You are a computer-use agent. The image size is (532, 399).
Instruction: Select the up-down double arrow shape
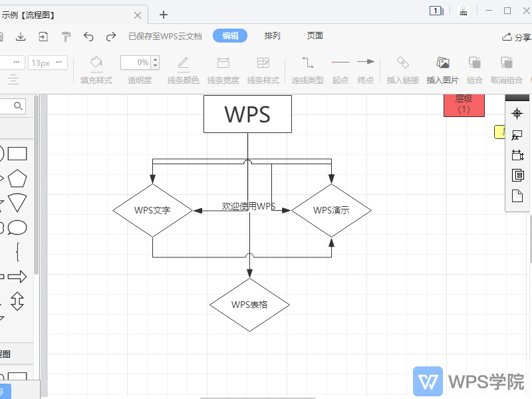17,301
